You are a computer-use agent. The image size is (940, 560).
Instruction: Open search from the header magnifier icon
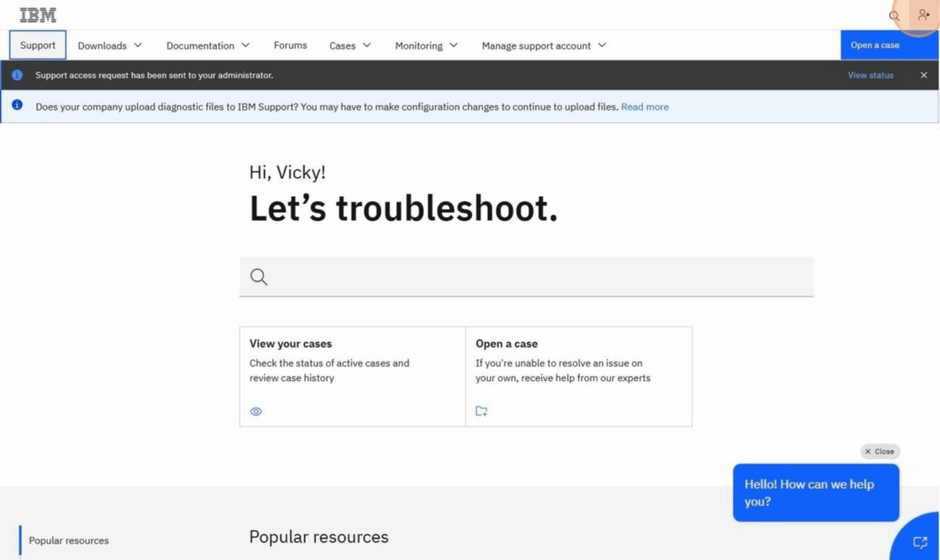pos(894,16)
